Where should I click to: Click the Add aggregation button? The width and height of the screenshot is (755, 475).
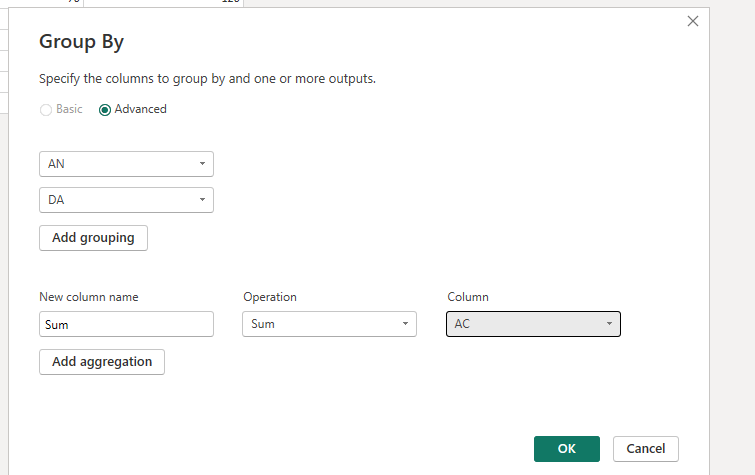(x=102, y=362)
